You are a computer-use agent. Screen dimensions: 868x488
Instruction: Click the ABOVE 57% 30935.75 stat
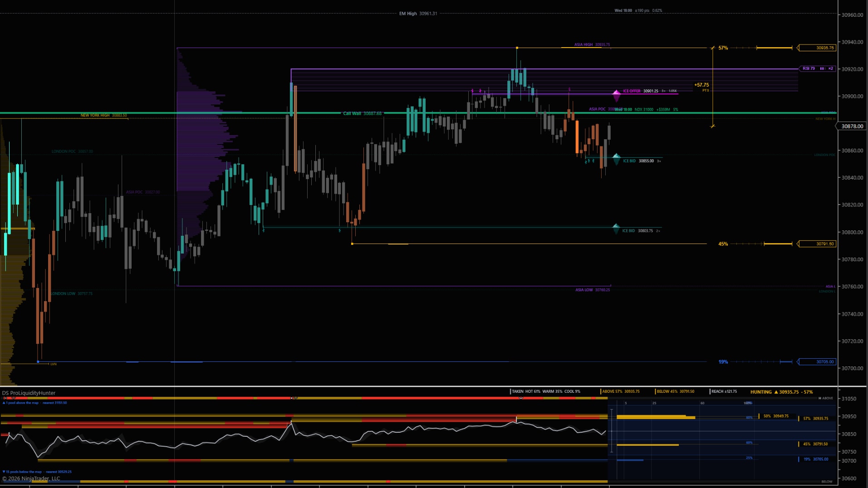[x=621, y=391]
